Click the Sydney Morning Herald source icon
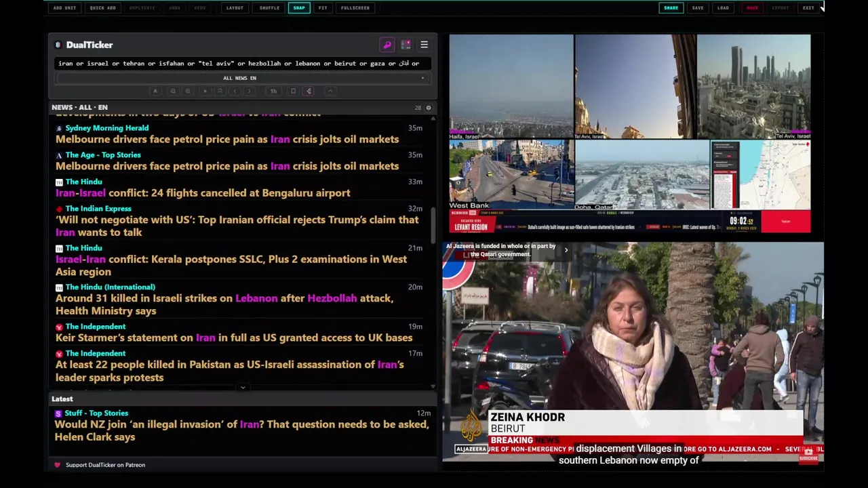 pos(59,128)
